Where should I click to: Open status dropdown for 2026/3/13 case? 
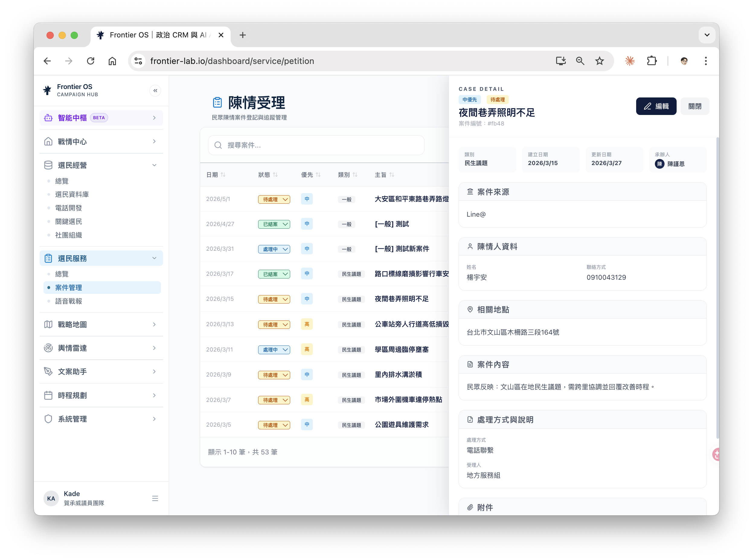pyautogui.click(x=274, y=324)
